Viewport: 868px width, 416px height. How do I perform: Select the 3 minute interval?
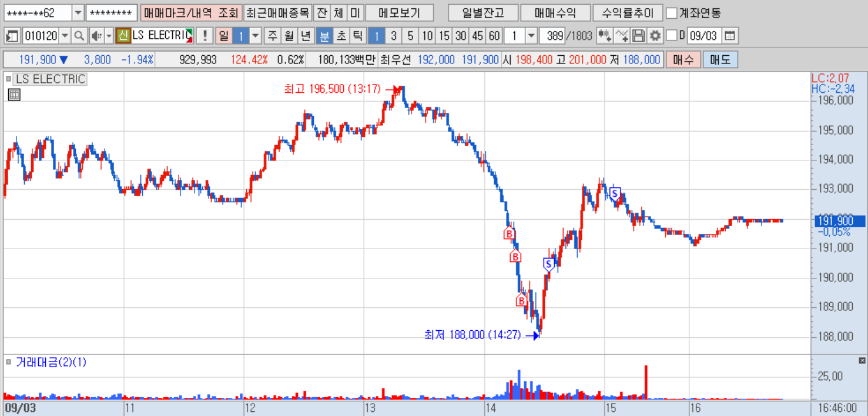(394, 36)
